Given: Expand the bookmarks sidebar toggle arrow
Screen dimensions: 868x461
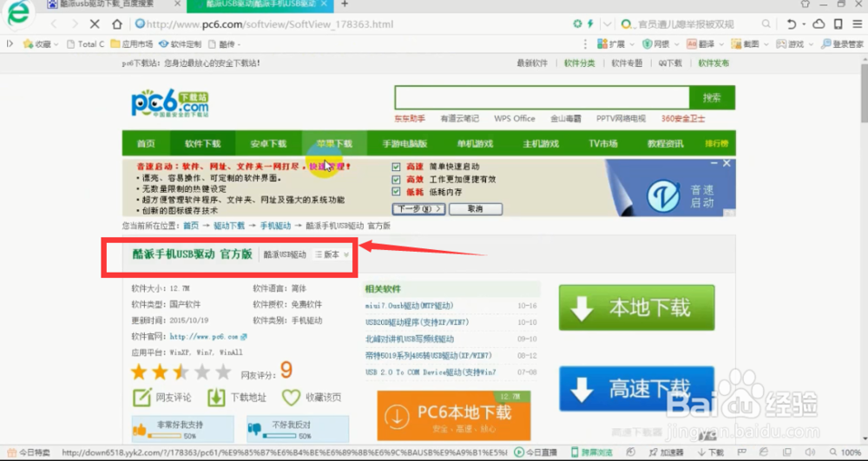Looking at the screenshot, I should 10,44.
